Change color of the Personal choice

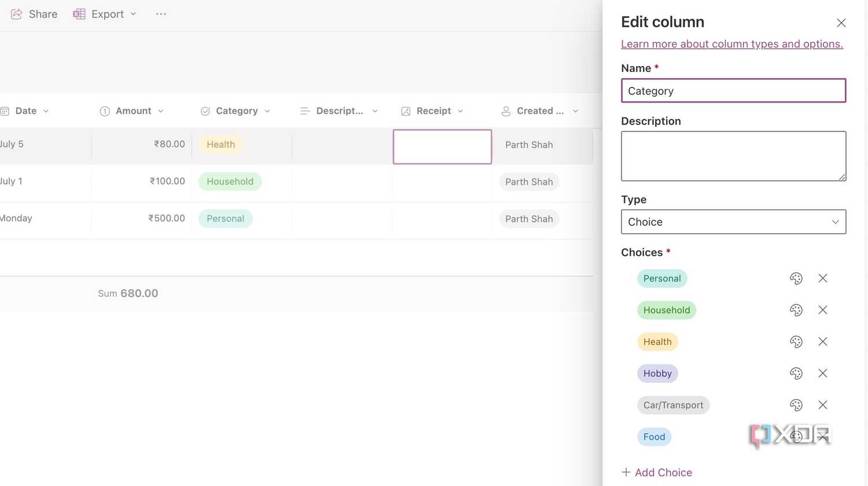pos(796,279)
